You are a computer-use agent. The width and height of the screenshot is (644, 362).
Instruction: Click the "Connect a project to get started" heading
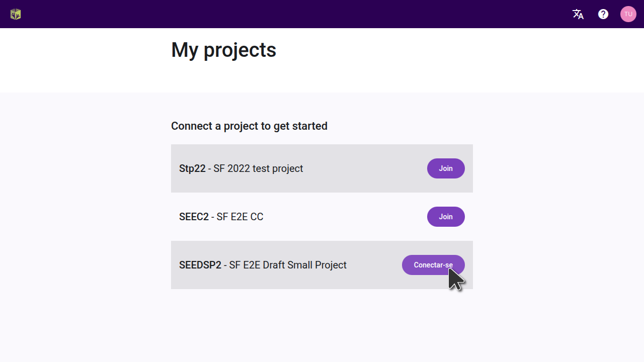tap(249, 126)
